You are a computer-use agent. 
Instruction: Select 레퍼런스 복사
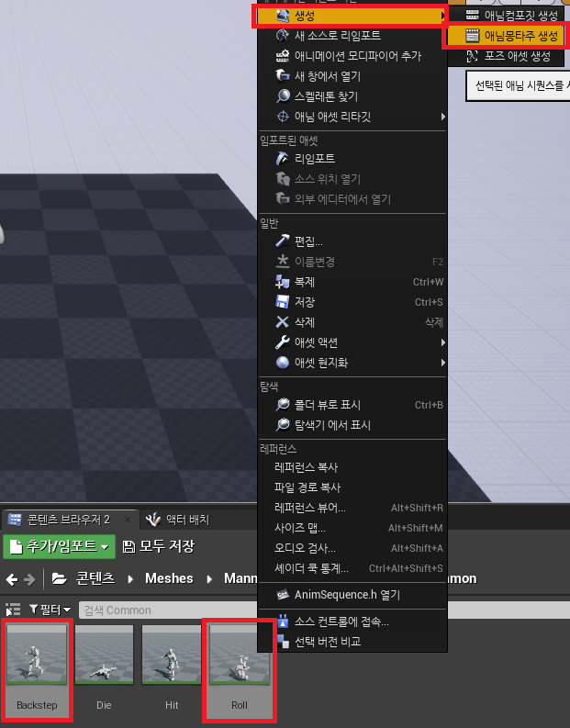click(x=306, y=467)
